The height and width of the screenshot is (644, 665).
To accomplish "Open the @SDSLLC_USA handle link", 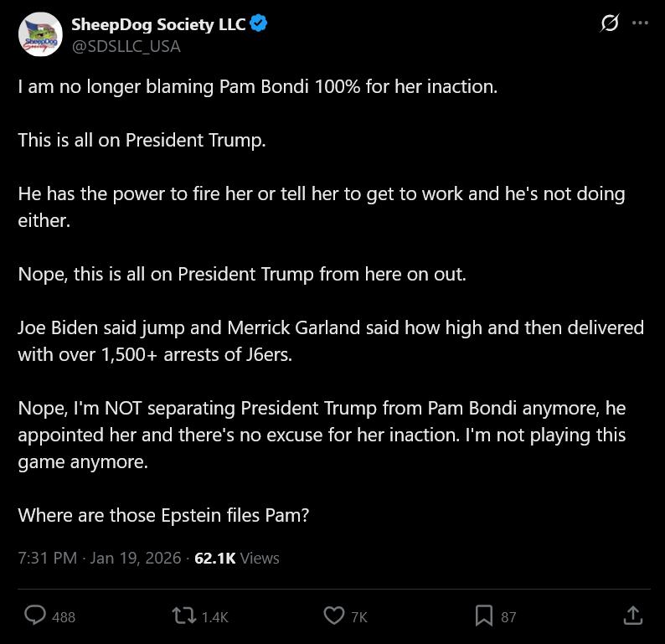I will click(126, 46).
